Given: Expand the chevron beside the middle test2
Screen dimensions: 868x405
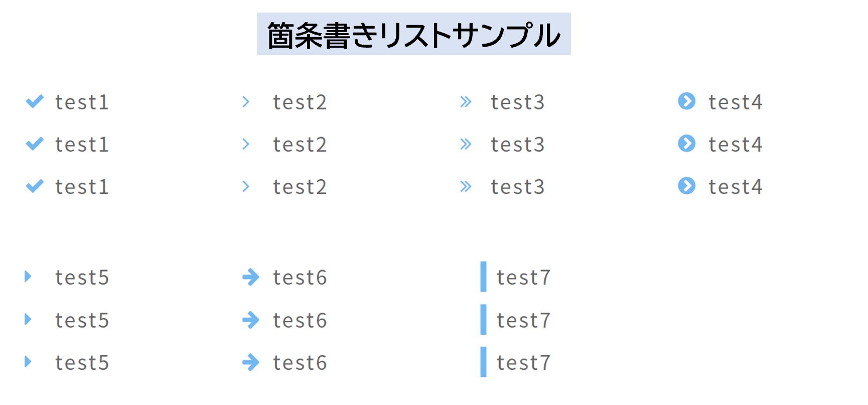Looking at the screenshot, I should click(245, 144).
